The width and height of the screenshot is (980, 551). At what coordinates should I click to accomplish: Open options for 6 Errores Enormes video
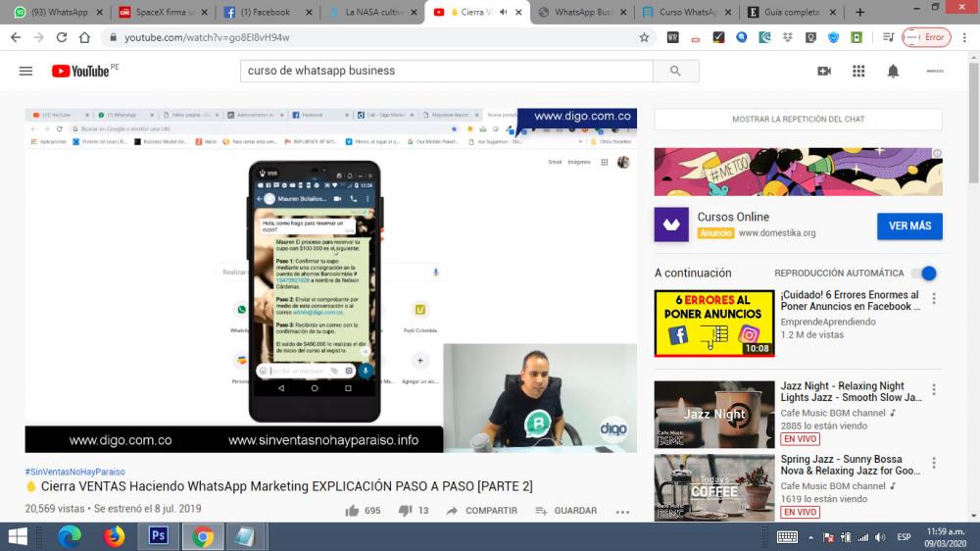[x=933, y=299]
